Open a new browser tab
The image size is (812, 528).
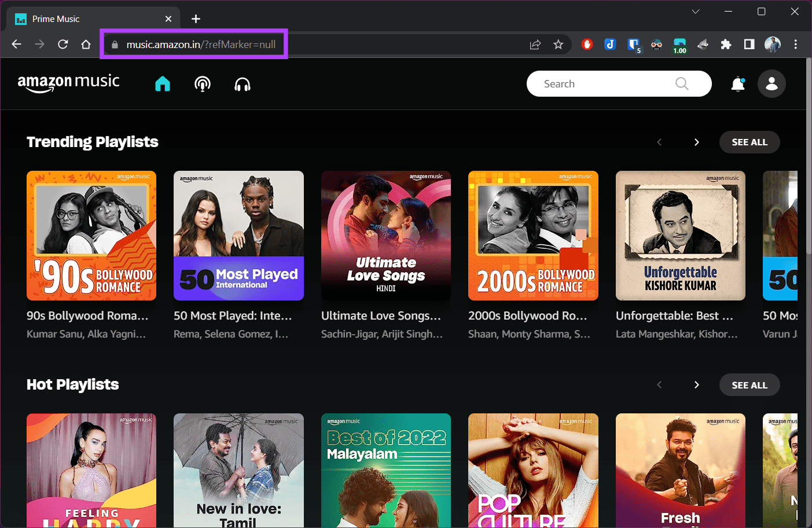click(x=196, y=19)
